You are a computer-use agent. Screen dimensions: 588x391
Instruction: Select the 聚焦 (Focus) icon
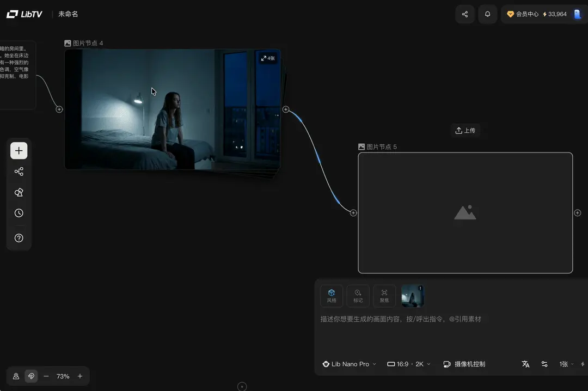pos(384,296)
